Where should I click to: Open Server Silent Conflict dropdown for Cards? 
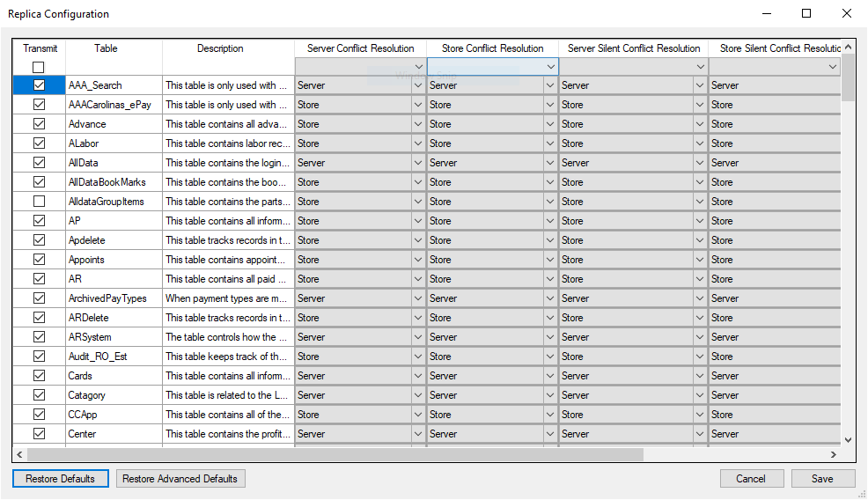coord(700,376)
